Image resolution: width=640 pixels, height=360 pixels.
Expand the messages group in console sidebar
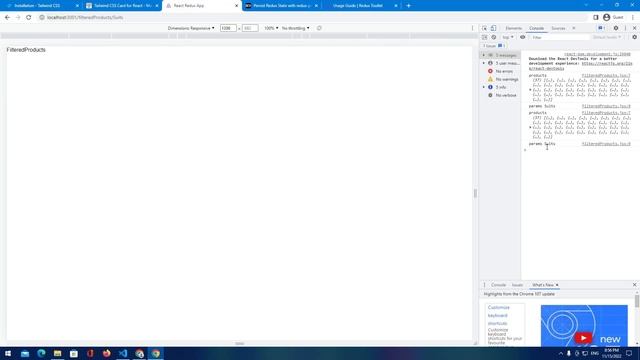(484, 55)
